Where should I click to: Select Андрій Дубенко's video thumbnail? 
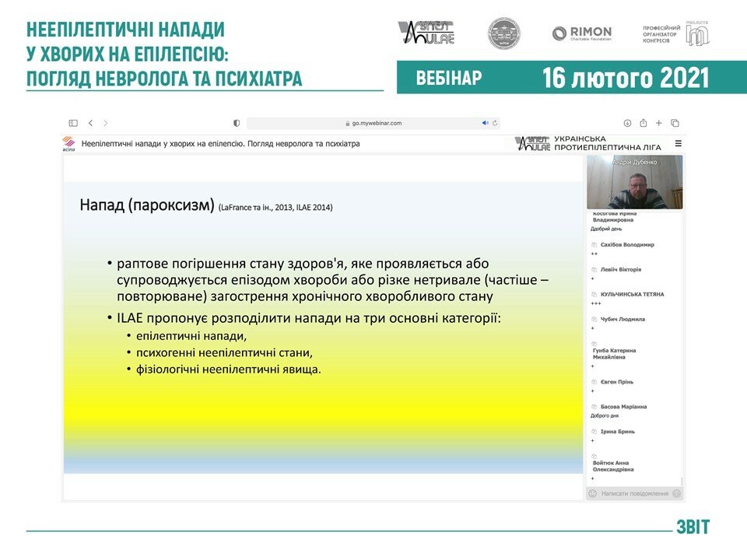[635, 182]
